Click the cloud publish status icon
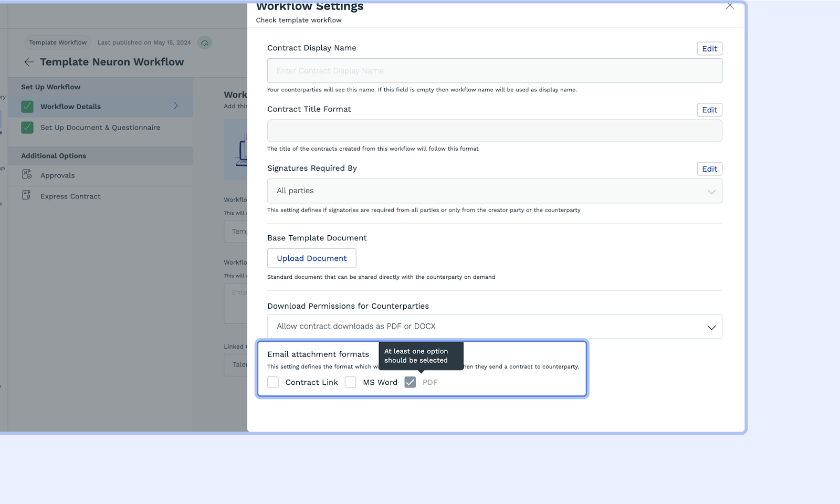This screenshot has width=840, height=504. point(205,43)
